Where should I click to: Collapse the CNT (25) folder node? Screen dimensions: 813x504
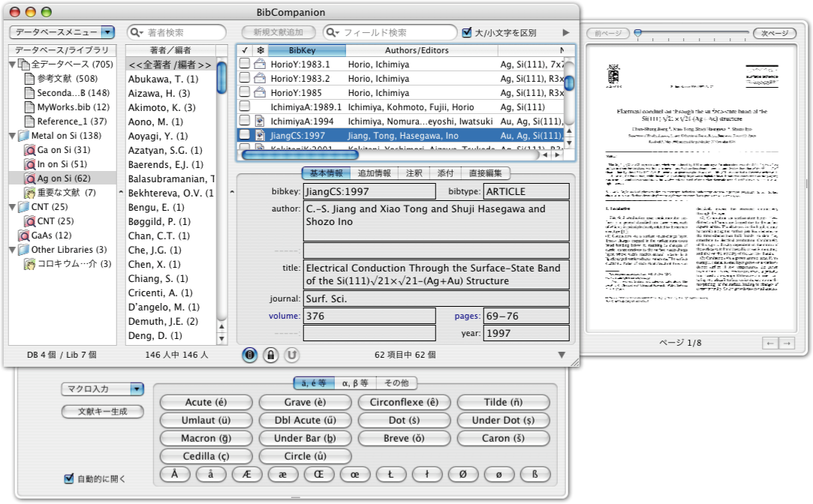[13, 207]
